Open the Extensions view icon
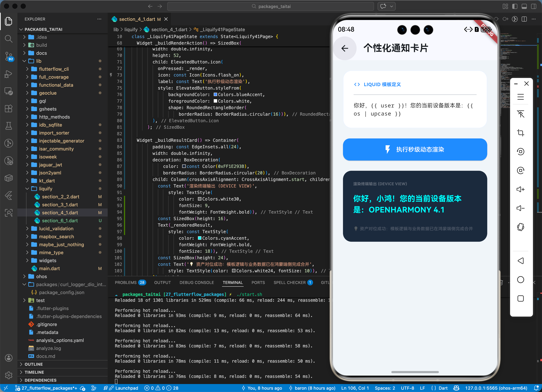This screenshot has width=542, height=392. (x=9, y=109)
